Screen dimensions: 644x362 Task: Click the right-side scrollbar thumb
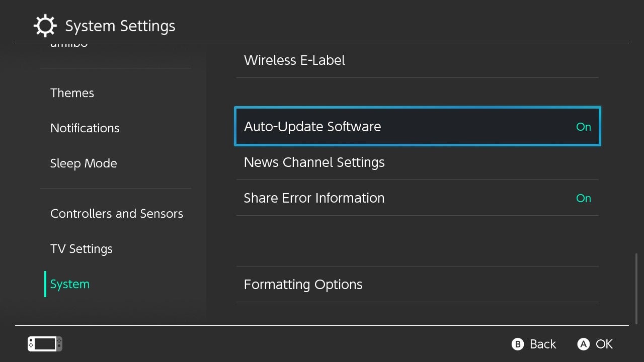(x=636, y=289)
